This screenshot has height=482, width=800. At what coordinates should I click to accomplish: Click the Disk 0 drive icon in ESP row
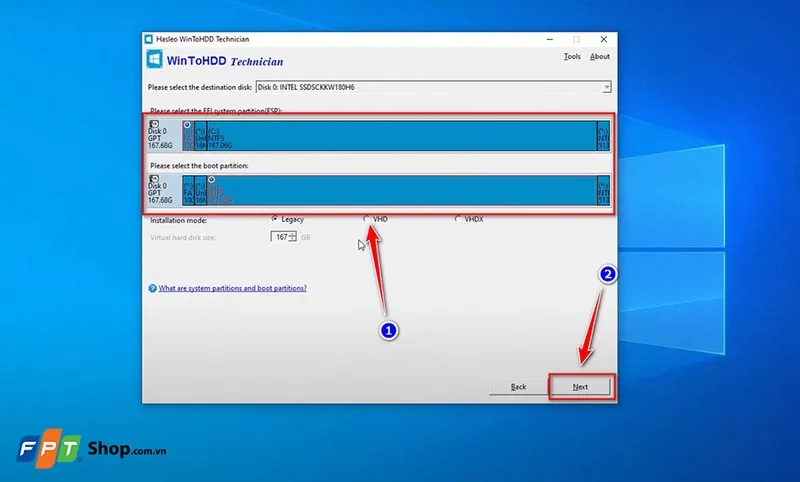(x=153, y=124)
